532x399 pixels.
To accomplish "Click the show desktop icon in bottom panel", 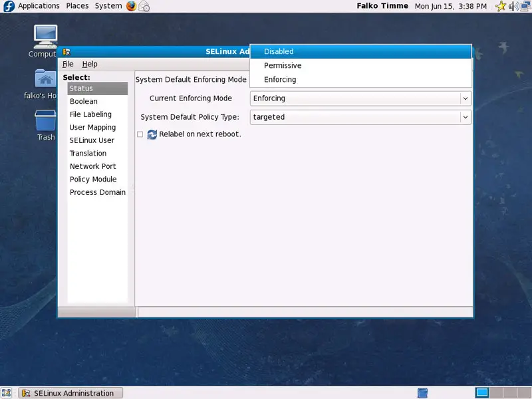I will point(7,393).
